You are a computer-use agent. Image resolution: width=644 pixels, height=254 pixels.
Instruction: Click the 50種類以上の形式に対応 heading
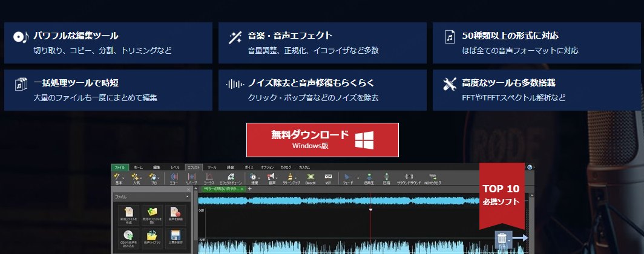click(x=510, y=36)
